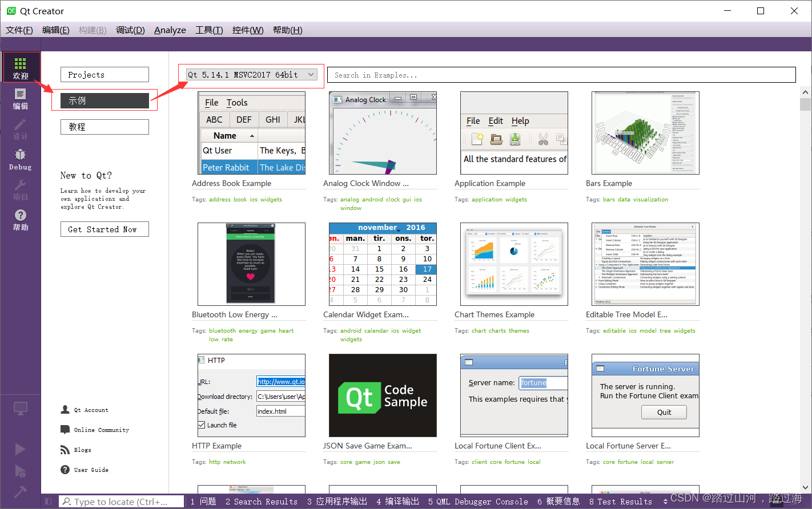
Task: Click the Search in Examples field
Action: pos(561,75)
